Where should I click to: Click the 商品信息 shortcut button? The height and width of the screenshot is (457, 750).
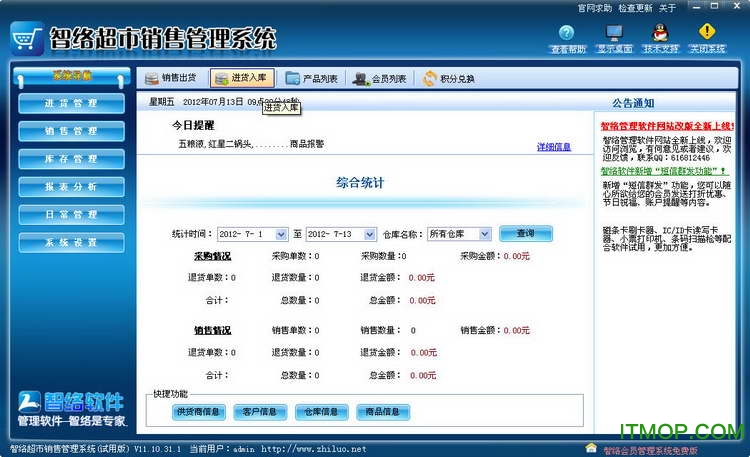pos(383,412)
